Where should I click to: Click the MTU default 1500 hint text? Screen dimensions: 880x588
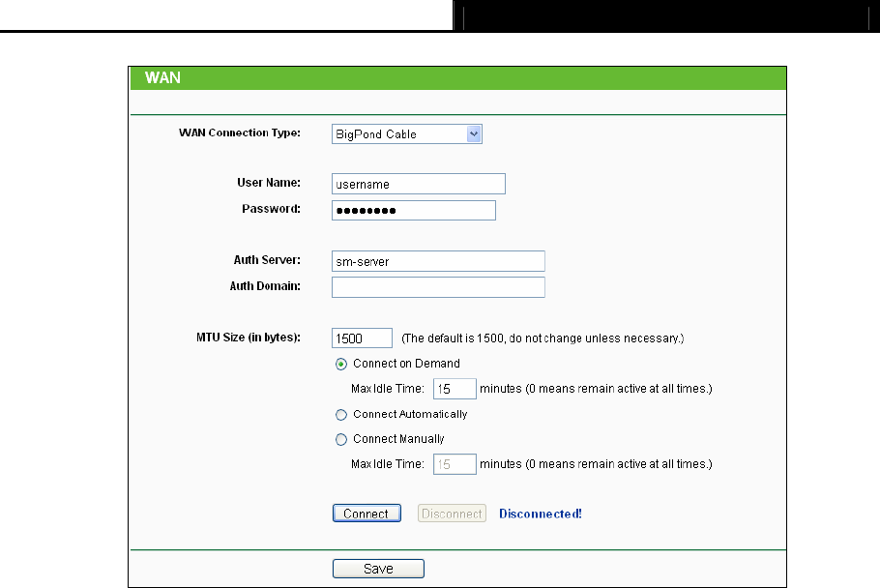coord(543,338)
